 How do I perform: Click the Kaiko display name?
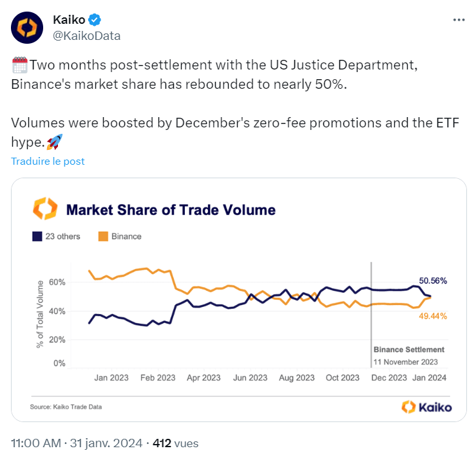pyautogui.click(x=68, y=21)
